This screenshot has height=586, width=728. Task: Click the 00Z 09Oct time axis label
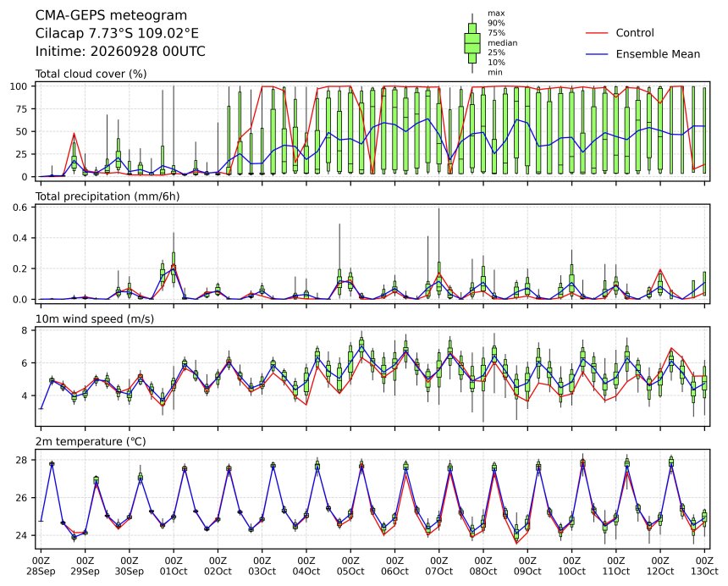pyautogui.click(x=527, y=566)
